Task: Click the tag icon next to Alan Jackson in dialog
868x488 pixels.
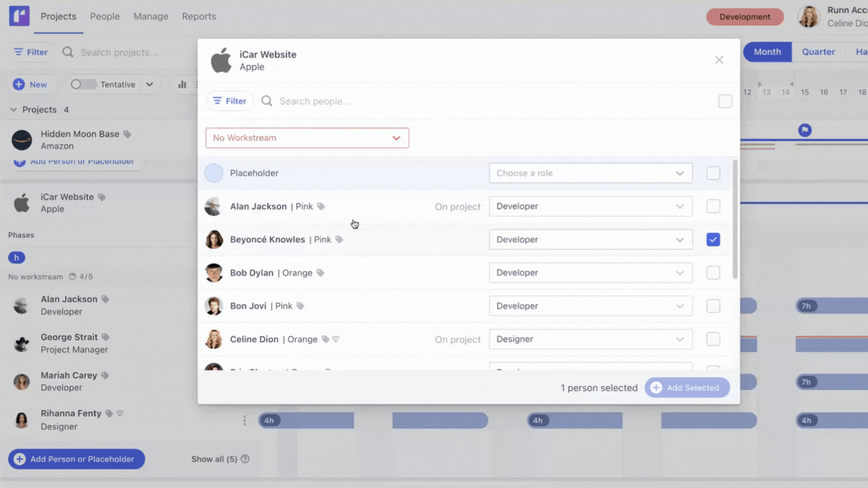Action: coord(321,206)
